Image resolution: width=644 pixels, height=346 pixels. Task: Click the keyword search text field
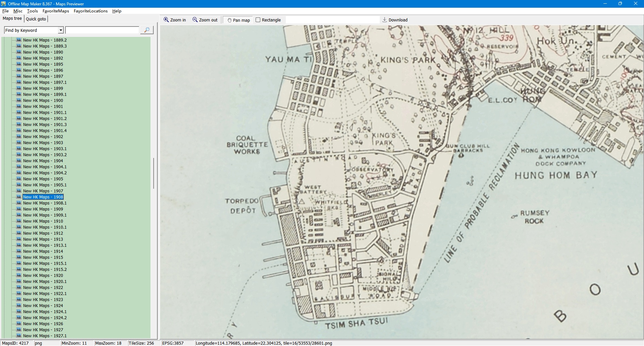(102, 31)
